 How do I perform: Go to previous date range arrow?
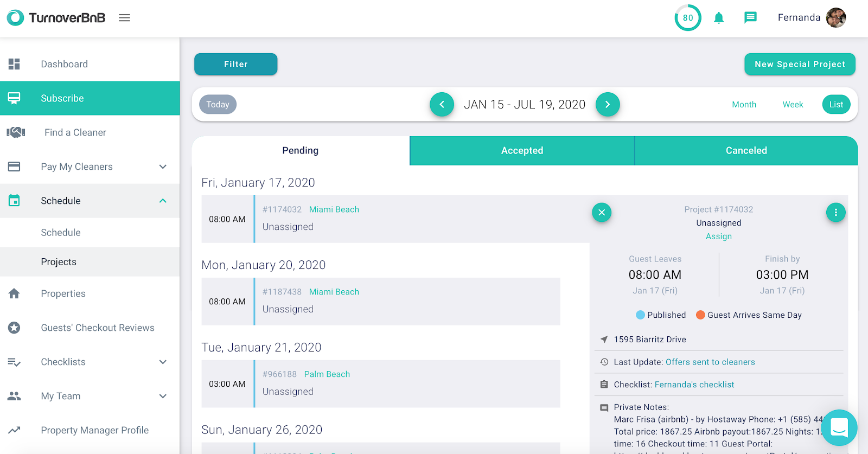point(442,104)
